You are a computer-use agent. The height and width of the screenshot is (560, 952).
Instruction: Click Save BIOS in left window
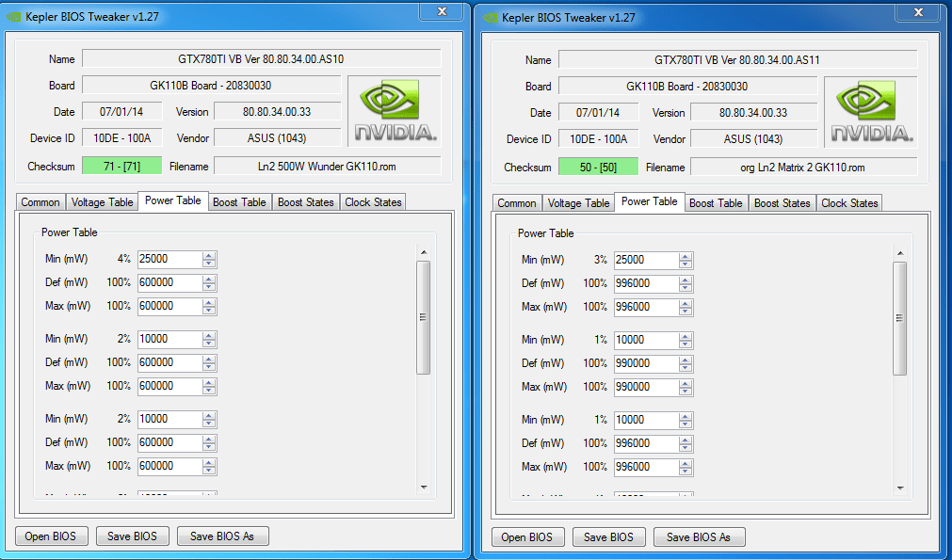pos(132,536)
